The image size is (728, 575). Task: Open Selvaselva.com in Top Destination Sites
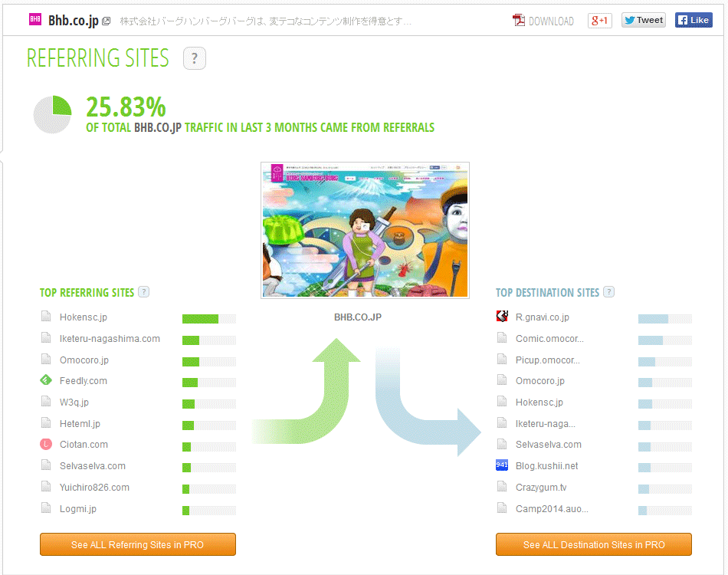pyautogui.click(x=549, y=445)
